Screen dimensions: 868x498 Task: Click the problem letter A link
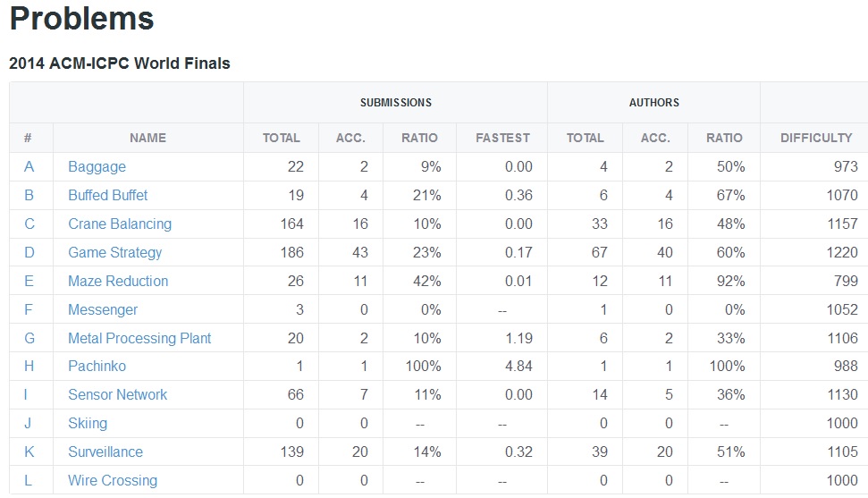tap(29, 166)
